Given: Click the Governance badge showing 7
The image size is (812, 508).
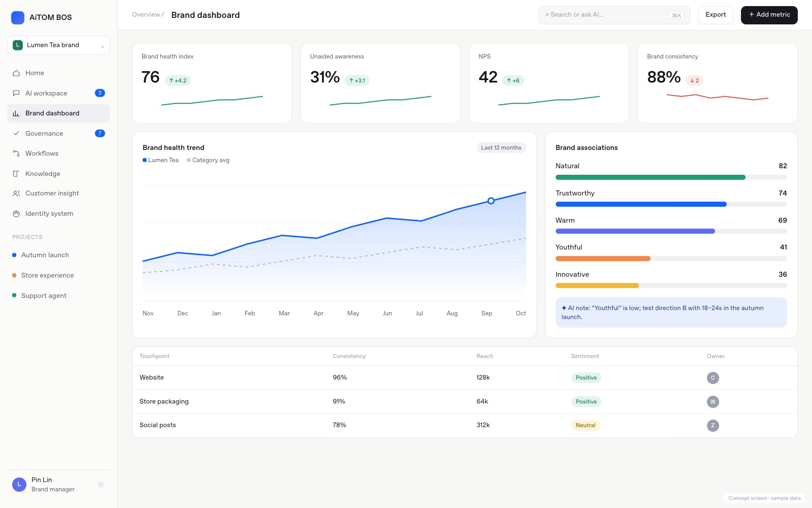Looking at the screenshot, I should [100, 133].
